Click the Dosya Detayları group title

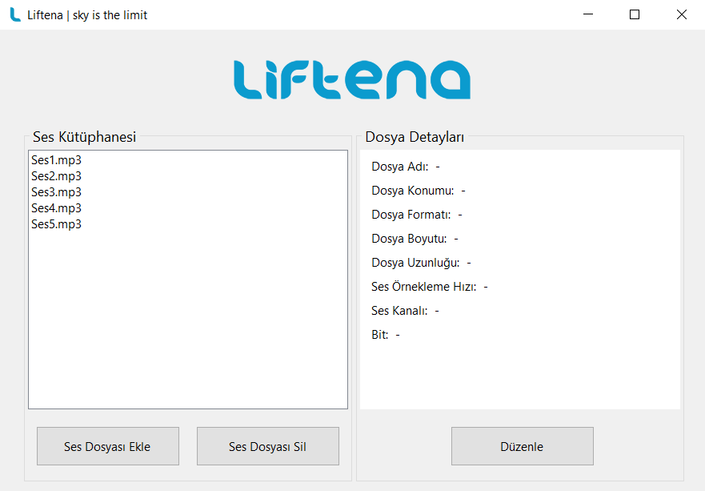(x=414, y=137)
